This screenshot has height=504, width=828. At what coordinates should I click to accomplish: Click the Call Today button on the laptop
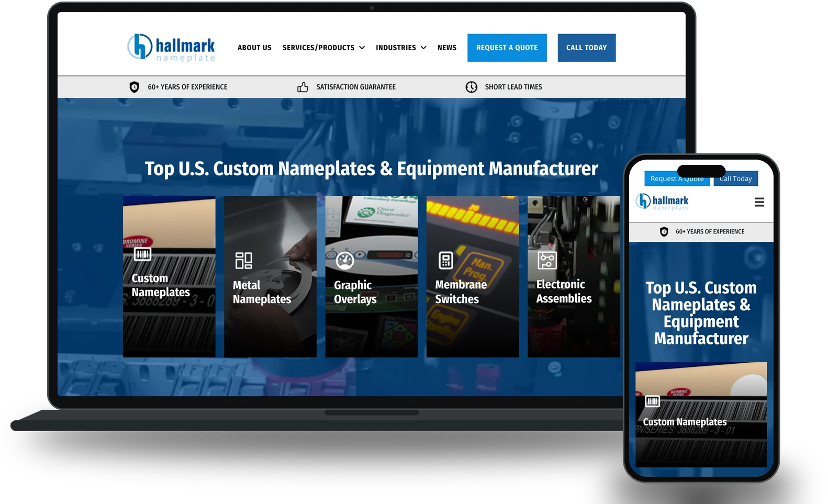click(587, 48)
